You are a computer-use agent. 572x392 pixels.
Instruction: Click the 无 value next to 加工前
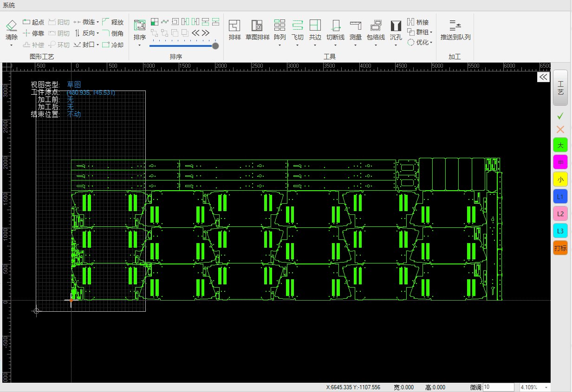70,99
